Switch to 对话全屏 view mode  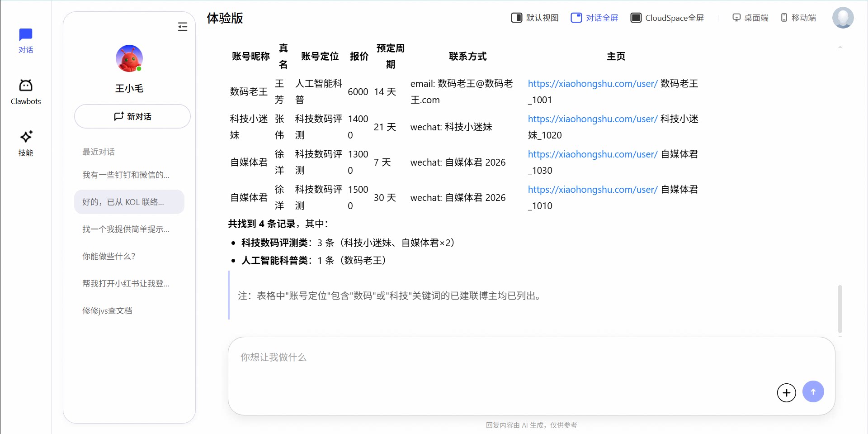(594, 18)
